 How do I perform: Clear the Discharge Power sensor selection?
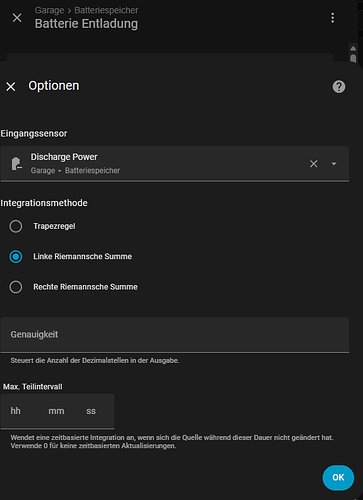tap(313, 164)
